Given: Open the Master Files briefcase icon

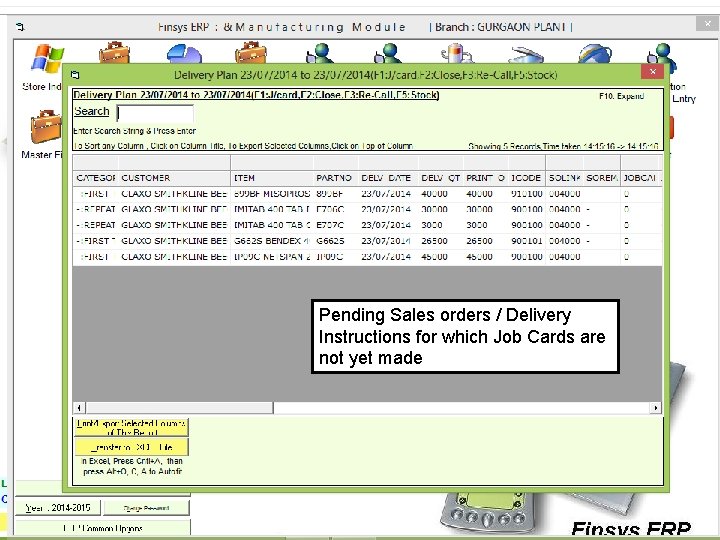Looking at the screenshot, I should [x=45, y=127].
